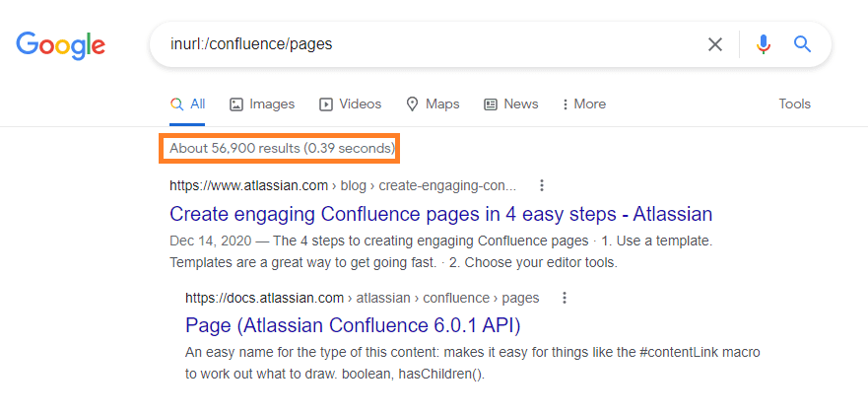Click the Google logo

pos(60,44)
